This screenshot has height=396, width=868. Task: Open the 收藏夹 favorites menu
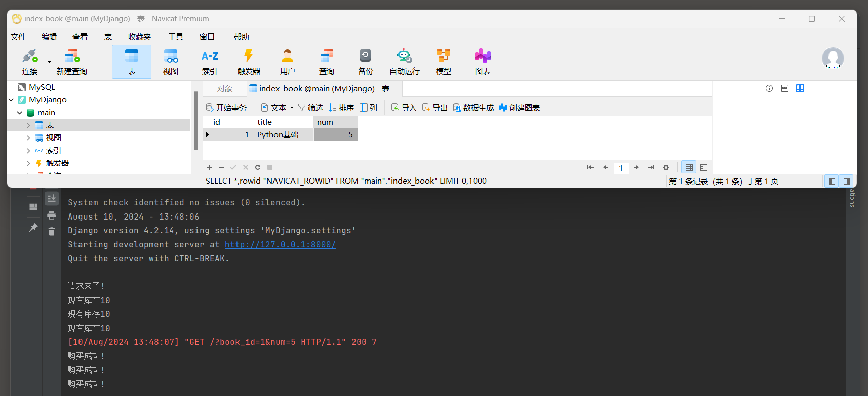[140, 37]
